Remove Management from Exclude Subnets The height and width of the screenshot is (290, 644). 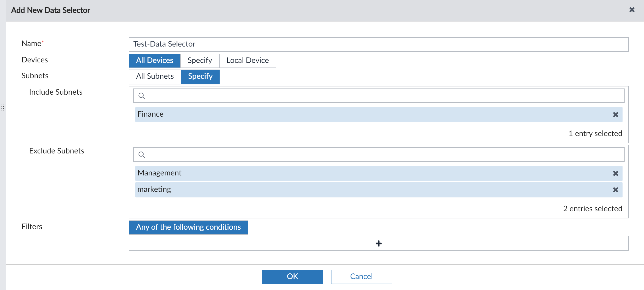[x=615, y=173]
